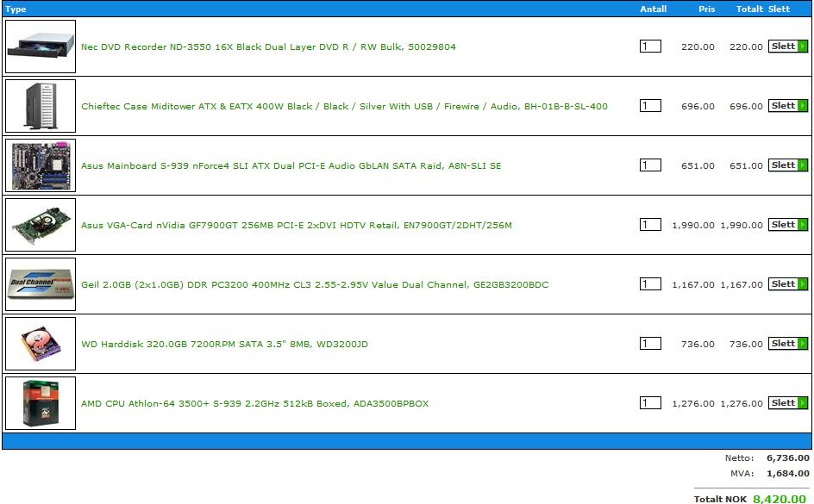The width and height of the screenshot is (814, 504).
Task: Click the Slett column header
Action: 779,9
